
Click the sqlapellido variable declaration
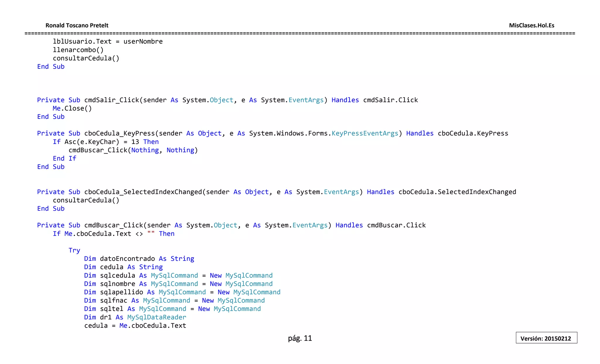(121, 292)
